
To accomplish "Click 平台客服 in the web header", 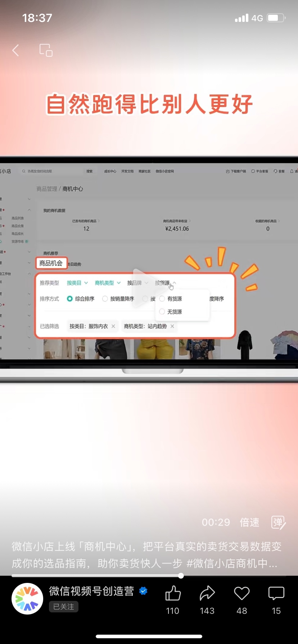I will 260,171.
